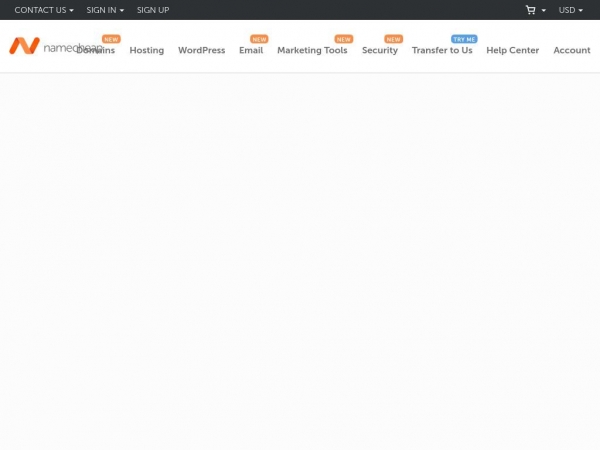Select Hosting in the navigation bar

146,50
